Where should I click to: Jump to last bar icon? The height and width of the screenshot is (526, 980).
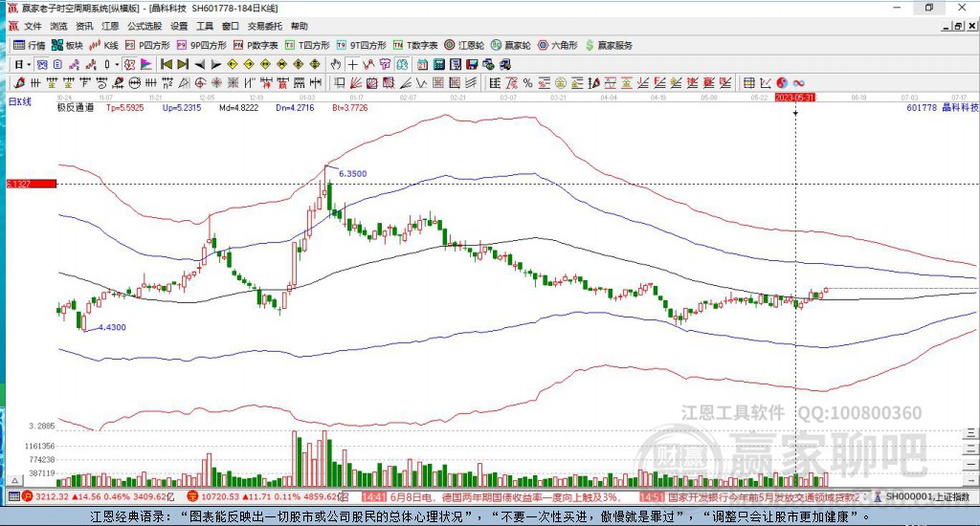183,64
